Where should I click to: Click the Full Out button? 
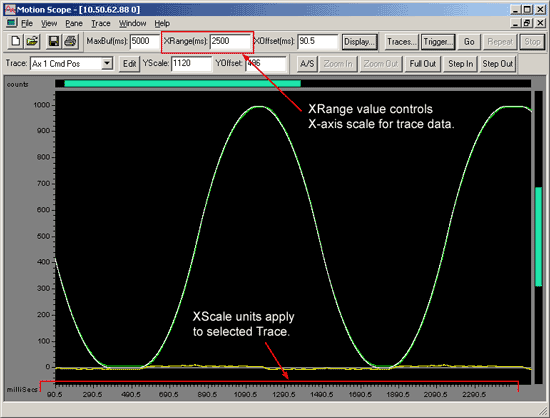point(423,64)
